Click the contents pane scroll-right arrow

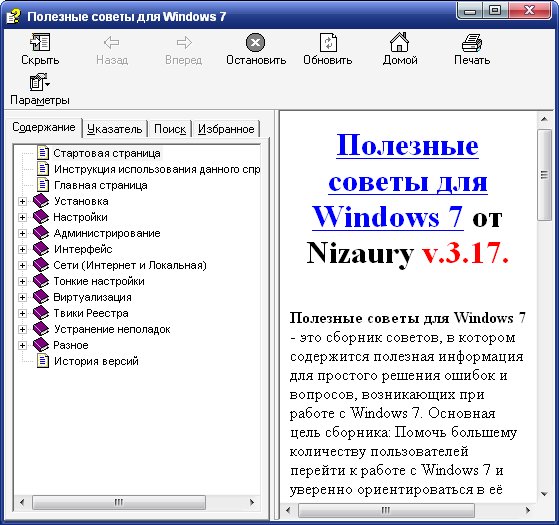pos(252,502)
